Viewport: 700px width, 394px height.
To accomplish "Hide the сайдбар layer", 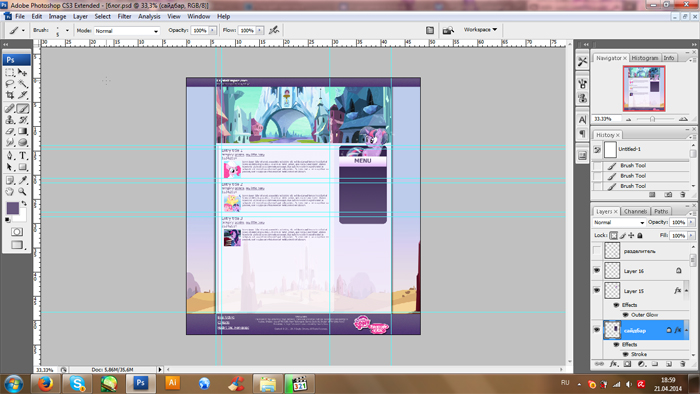I will pyautogui.click(x=597, y=330).
